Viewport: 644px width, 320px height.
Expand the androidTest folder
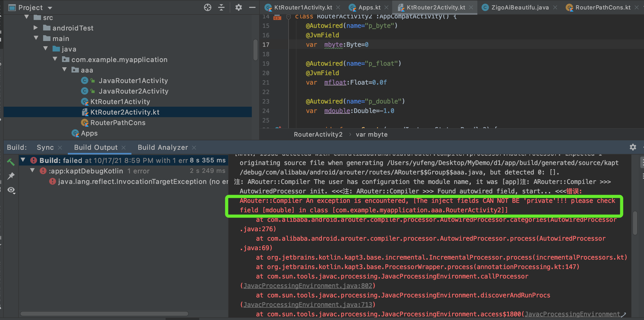[x=35, y=28]
